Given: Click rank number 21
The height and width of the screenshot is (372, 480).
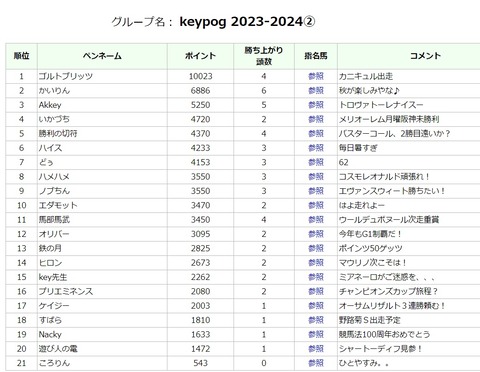Looking at the screenshot, I should pos(21,363).
